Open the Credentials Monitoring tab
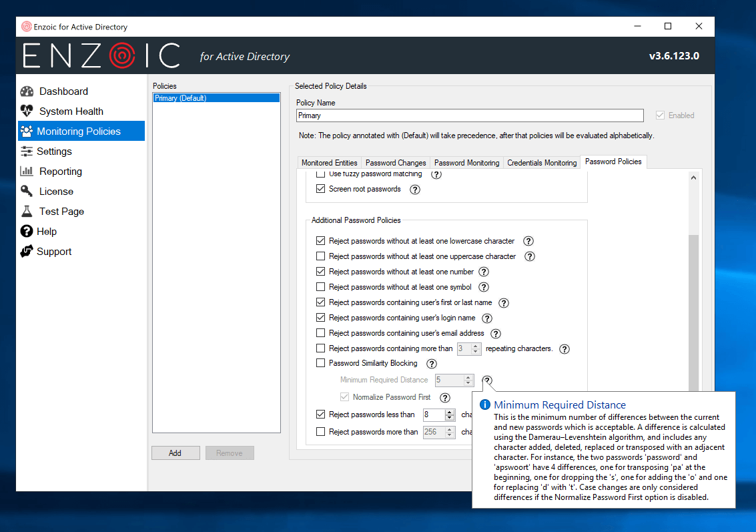 point(542,163)
